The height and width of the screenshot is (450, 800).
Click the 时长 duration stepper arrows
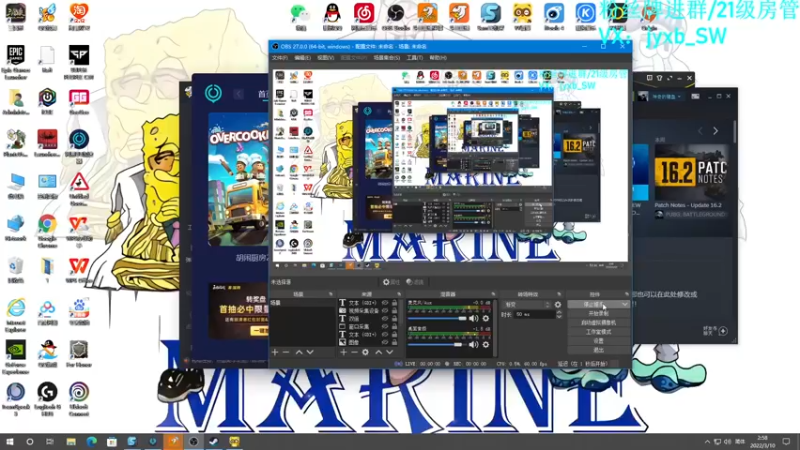(x=559, y=314)
